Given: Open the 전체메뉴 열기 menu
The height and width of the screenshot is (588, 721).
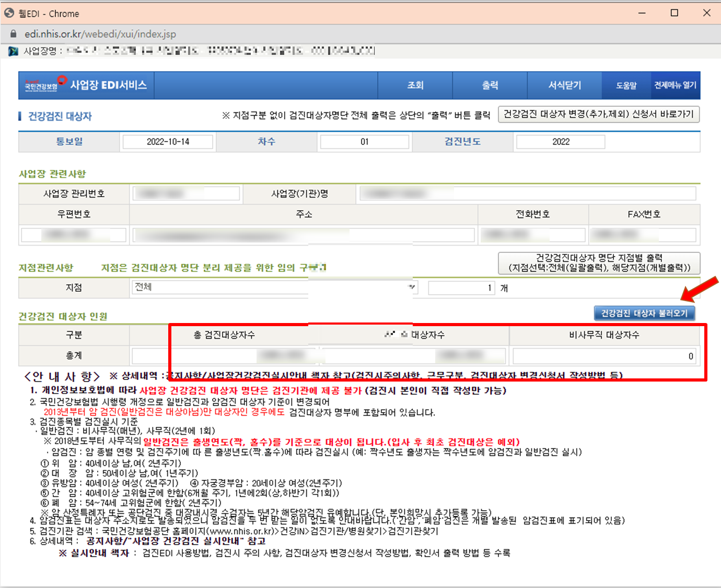Looking at the screenshot, I should [x=675, y=85].
